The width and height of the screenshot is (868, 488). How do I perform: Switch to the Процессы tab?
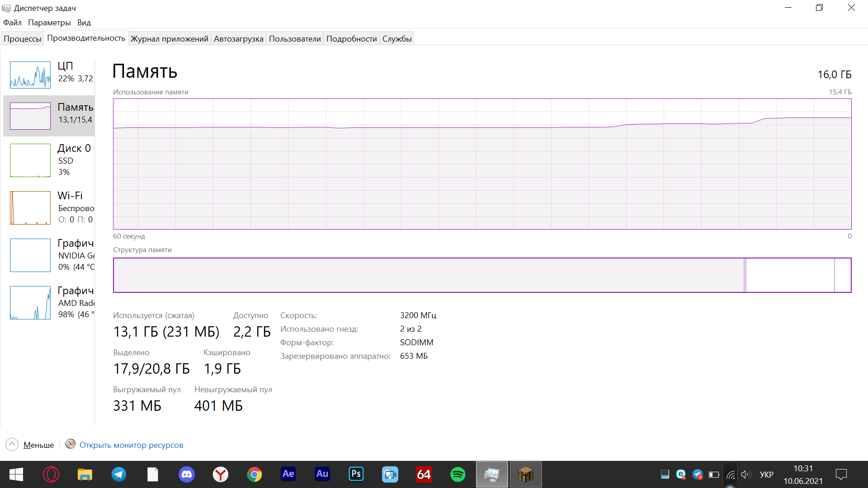point(23,39)
